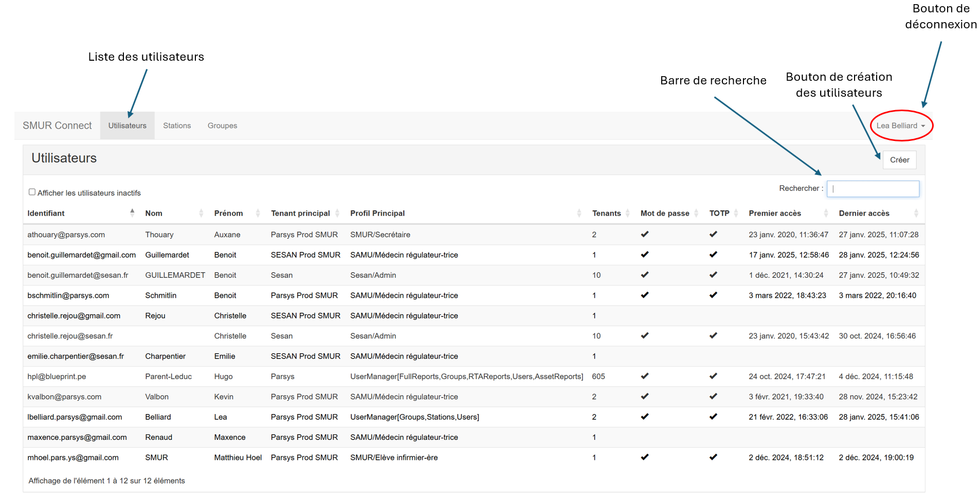
Task: Sort by Profil Principal column
Action: (x=466, y=214)
